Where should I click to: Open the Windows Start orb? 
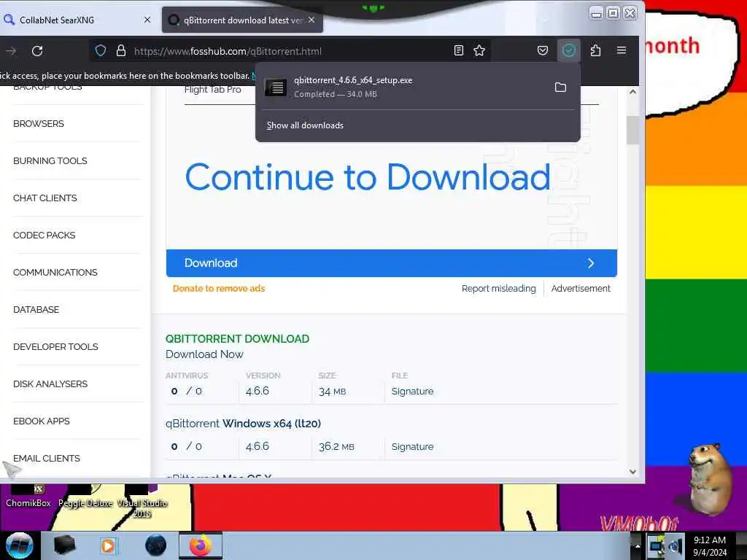point(20,545)
